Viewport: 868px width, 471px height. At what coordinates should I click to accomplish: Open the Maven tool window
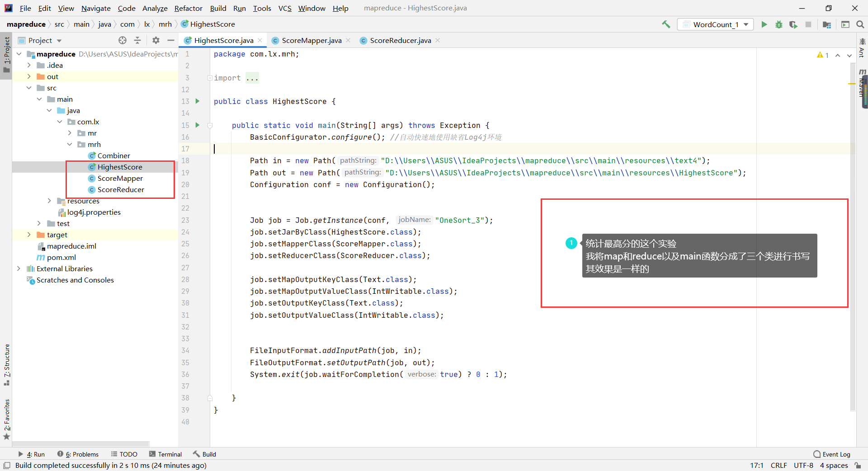(x=863, y=83)
